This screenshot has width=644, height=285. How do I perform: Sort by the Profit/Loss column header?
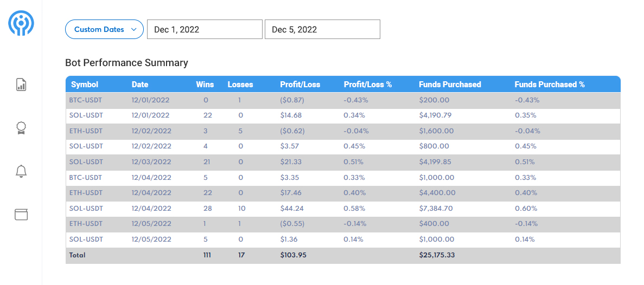[x=300, y=85]
